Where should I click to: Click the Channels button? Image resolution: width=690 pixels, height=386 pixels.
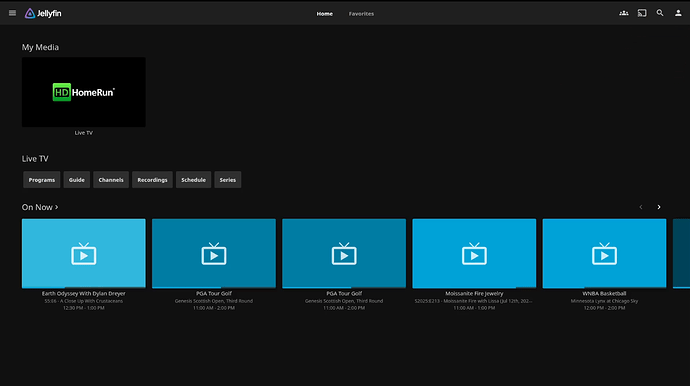111,180
